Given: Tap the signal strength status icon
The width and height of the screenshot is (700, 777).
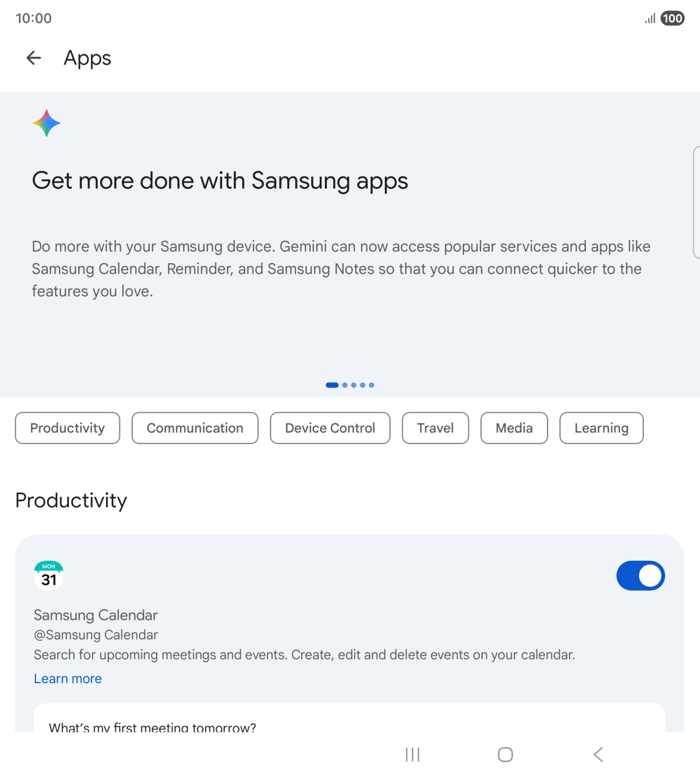Looking at the screenshot, I should (x=650, y=19).
